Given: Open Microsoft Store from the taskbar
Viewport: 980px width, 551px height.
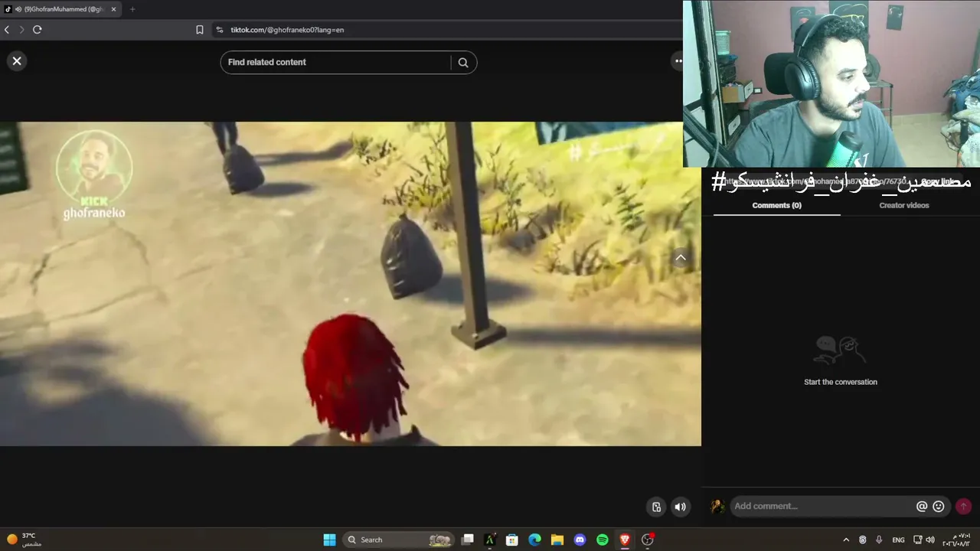Looking at the screenshot, I should [512, 540].
